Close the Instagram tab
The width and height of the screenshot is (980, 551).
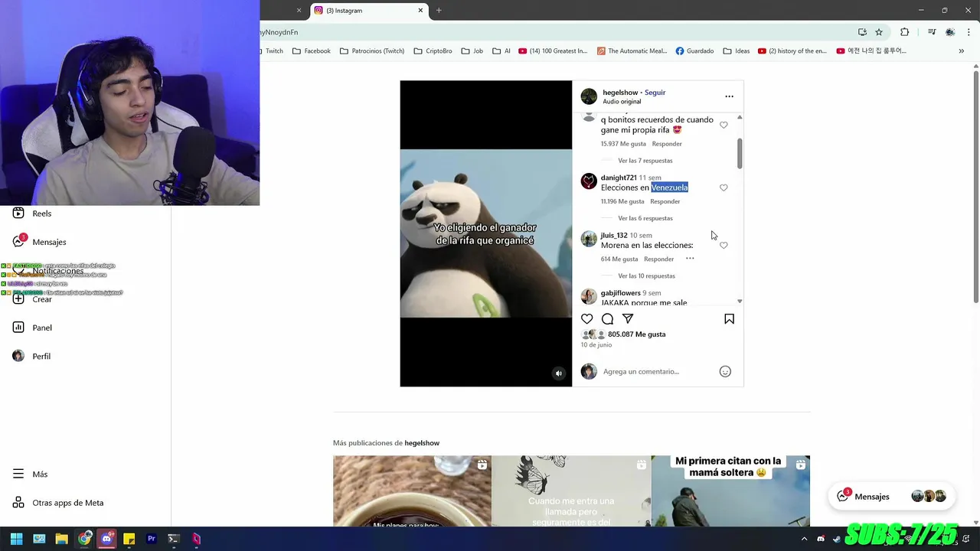point(420,11)
